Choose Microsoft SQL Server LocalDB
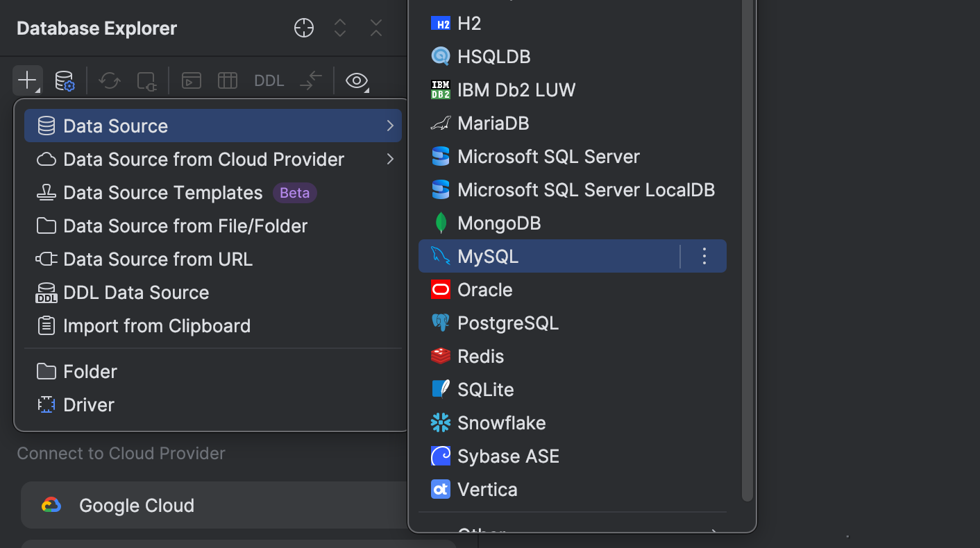Image resolution: width=980 pixels, height=548 pixels. click(x=573, y=189)
